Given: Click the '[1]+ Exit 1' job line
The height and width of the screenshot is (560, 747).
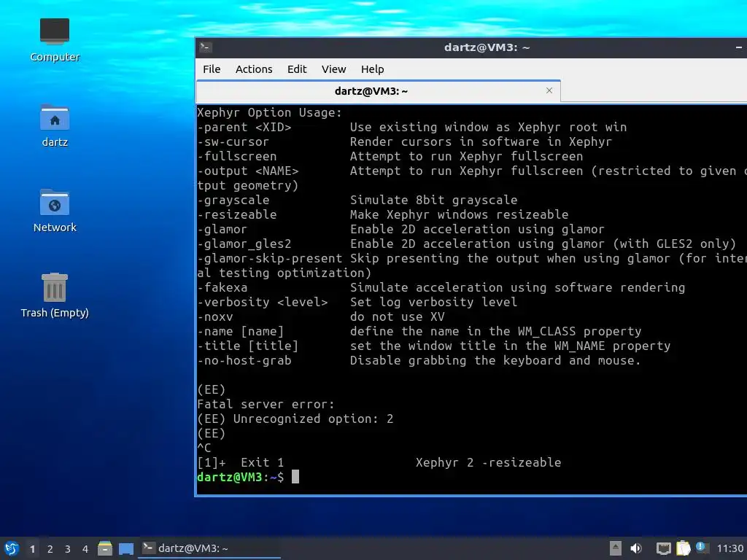Looking at the screenshot, I should point(379,462).
